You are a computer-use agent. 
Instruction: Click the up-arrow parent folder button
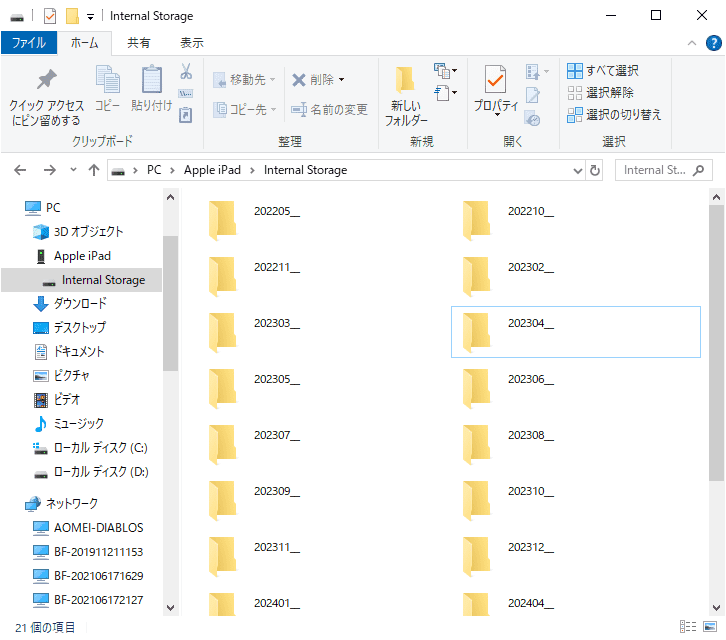(x=94, y=170)
